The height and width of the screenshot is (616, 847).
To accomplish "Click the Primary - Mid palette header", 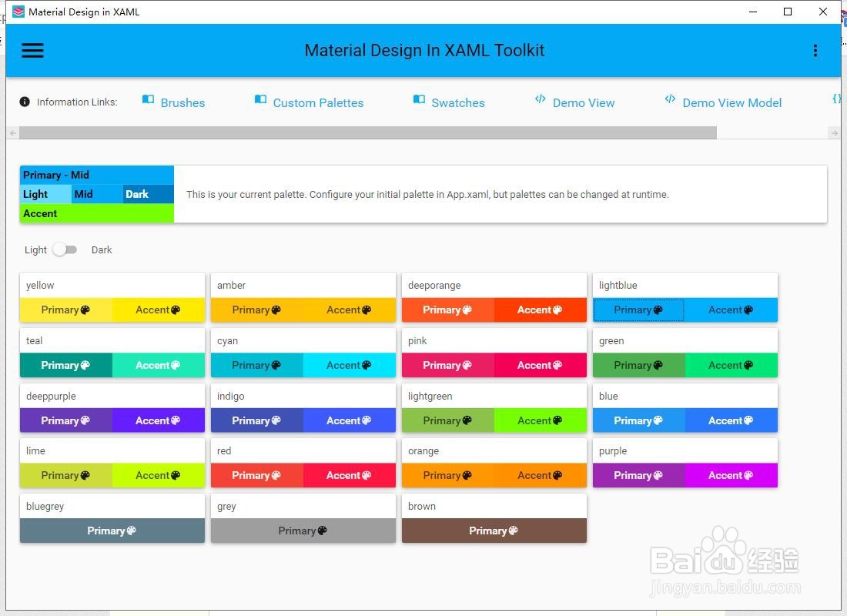I will (x=97, y=175).
